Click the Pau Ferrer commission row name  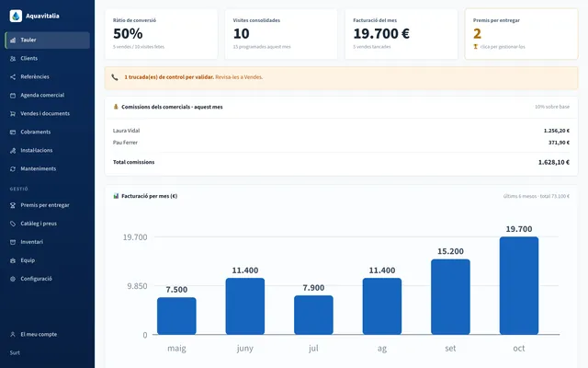(x=125, y=143)
